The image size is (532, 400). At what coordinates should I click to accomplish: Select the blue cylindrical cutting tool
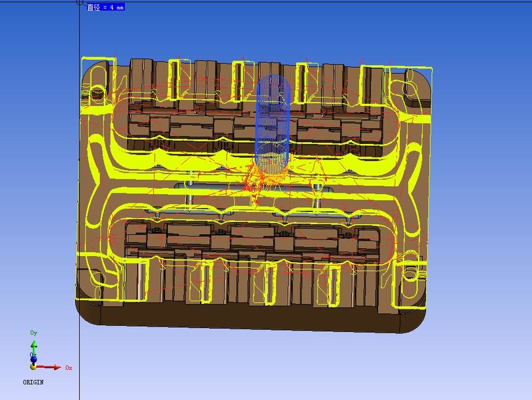click(x=273, y=123)
